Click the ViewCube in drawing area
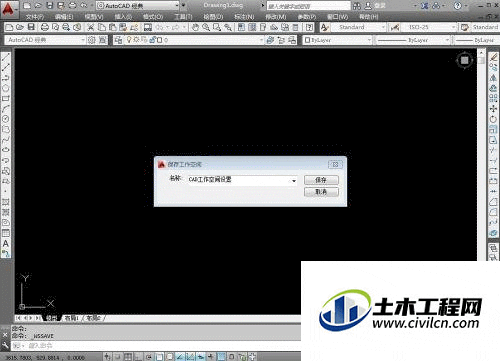 pyautogui.click(x=464, y=60)
